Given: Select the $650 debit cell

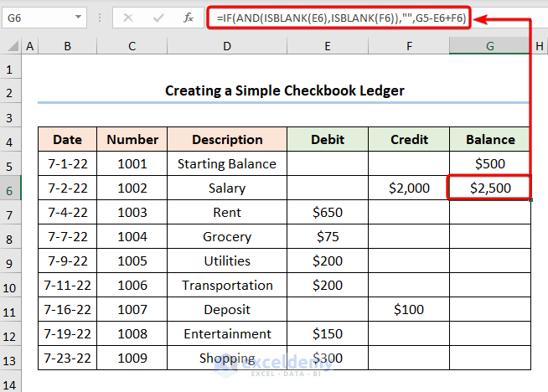Looking at the screenshot, I should (x=328, y=212).
